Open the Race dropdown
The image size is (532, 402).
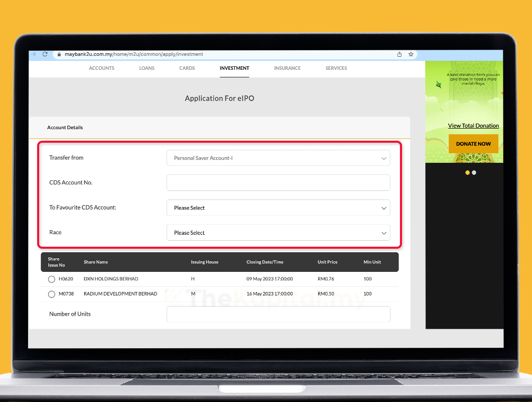coord(278,233)
